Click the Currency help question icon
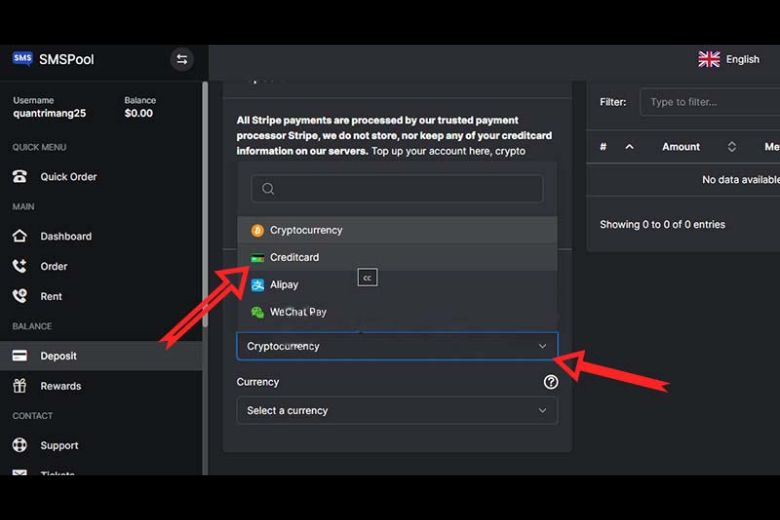780x520 pixels. [550, 382]
